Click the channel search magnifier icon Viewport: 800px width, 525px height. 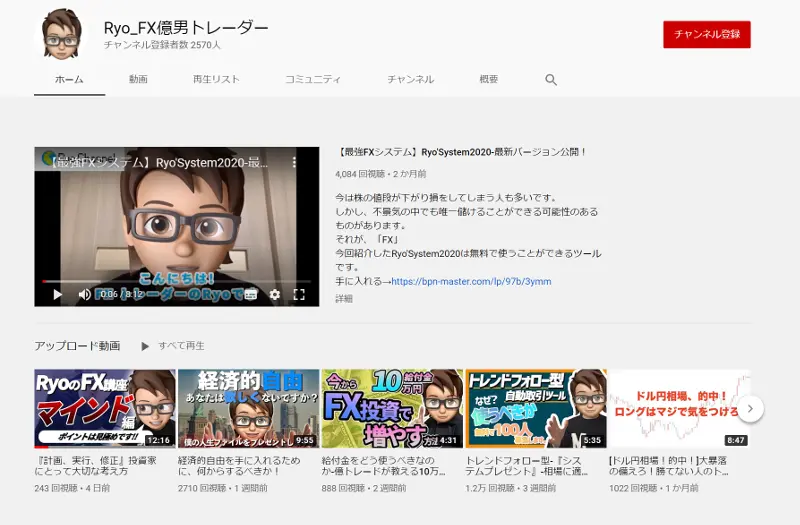point(551,79)
